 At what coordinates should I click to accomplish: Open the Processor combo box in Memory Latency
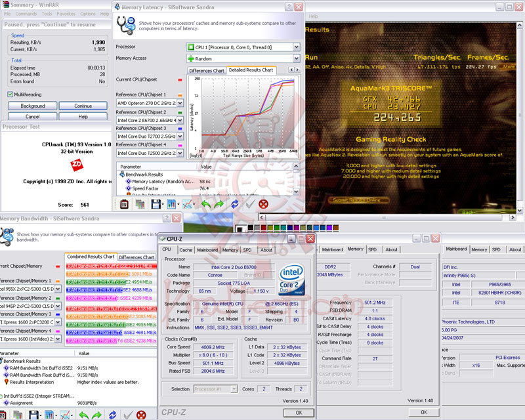coord(243,47)
